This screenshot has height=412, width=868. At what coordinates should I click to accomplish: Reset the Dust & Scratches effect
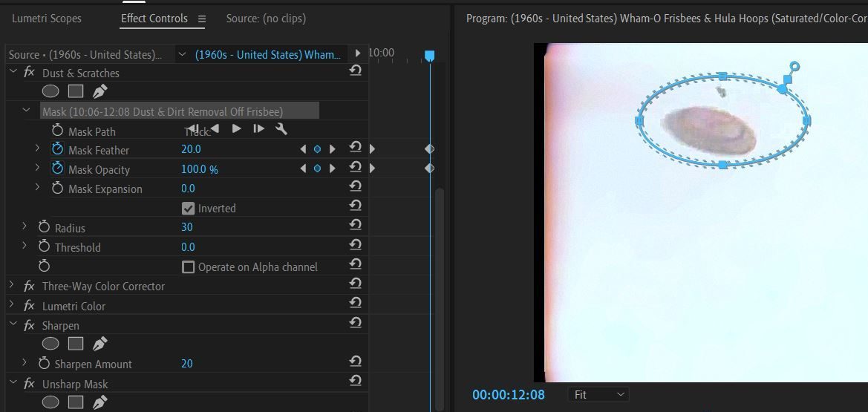point(356,71)
